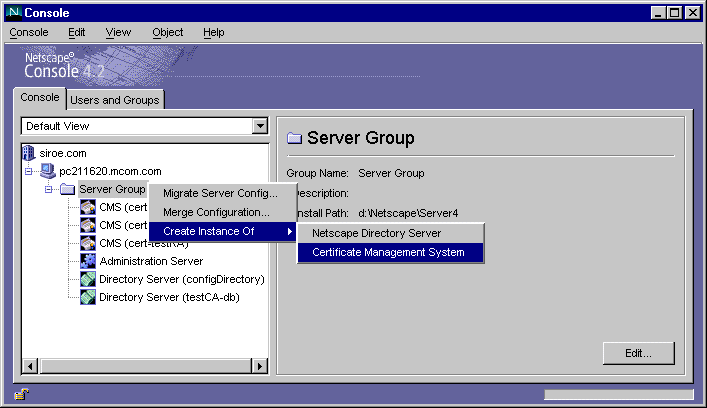Image resolution: width=707 pixels, height=408 pixels.
Task: Expand Create Instance Of submenu arrow
Action: pyautogui.click(x=289, y=231)
